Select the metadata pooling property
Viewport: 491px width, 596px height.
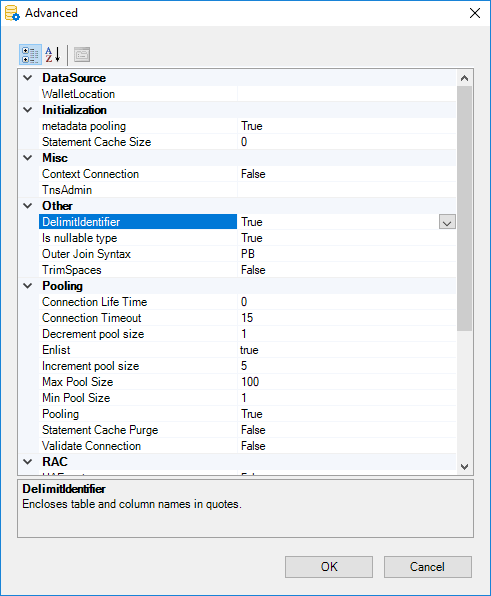pos(138,126)
